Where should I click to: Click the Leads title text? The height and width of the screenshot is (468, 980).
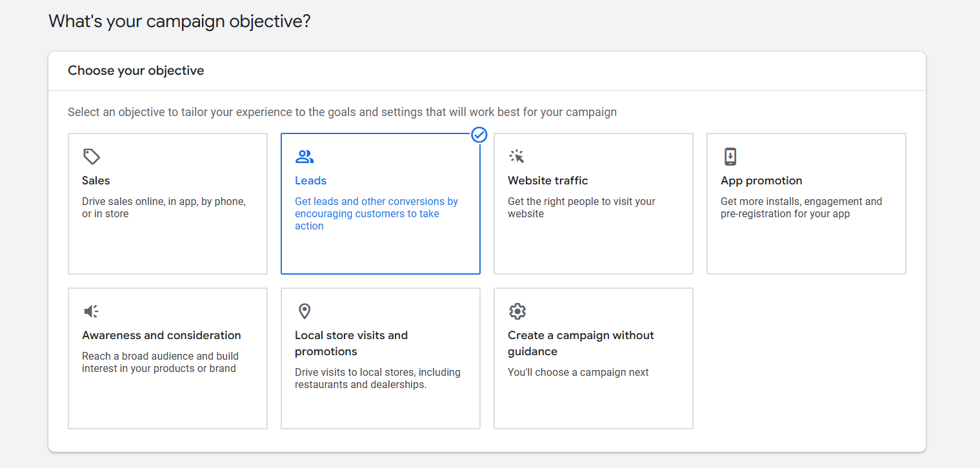click(x=310, y=180)
